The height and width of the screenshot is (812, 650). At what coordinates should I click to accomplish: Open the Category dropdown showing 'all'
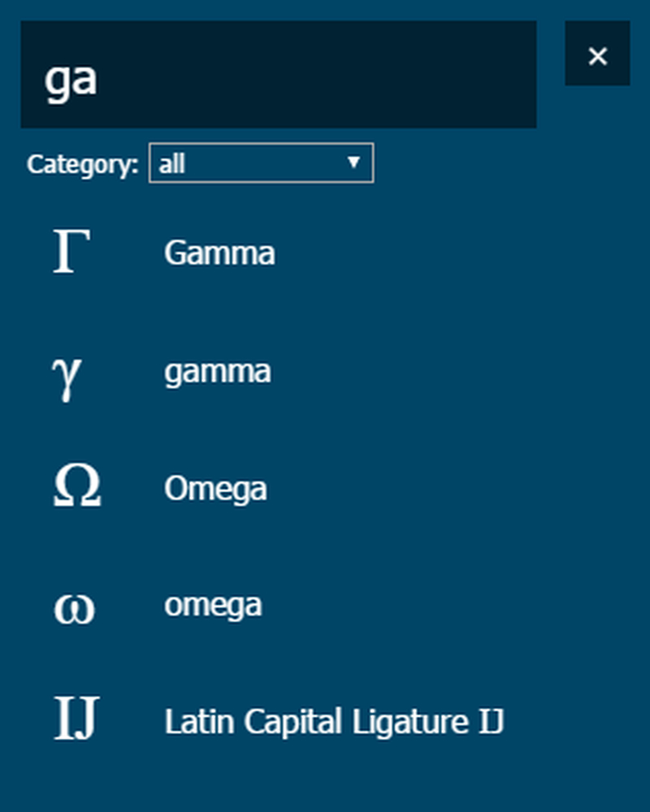point(262,163)
